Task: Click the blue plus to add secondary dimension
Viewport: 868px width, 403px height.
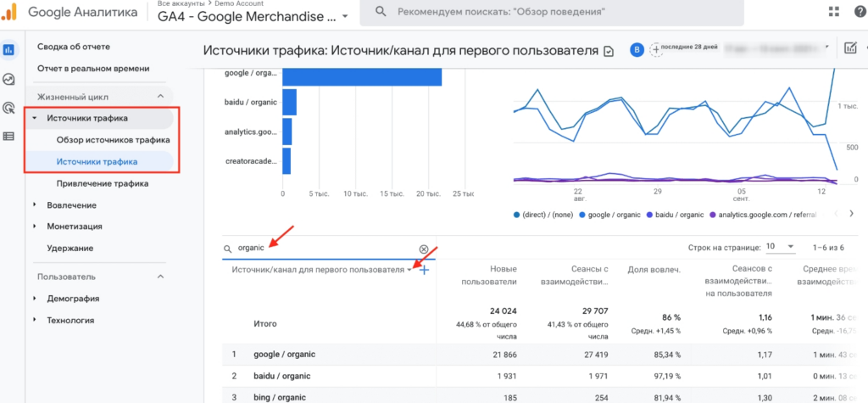Action: coord(424,270)
